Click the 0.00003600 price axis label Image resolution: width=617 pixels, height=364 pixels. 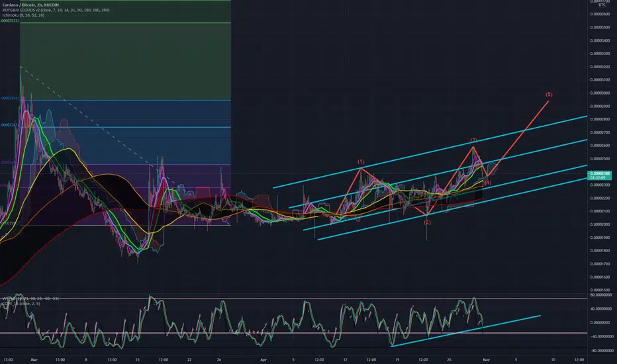[600, 14]
